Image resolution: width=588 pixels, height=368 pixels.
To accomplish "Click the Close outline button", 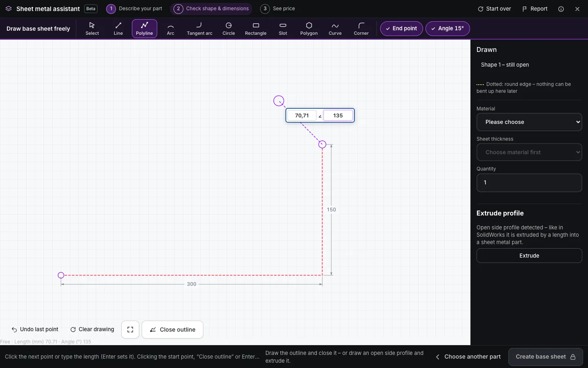I will [172, 330].
